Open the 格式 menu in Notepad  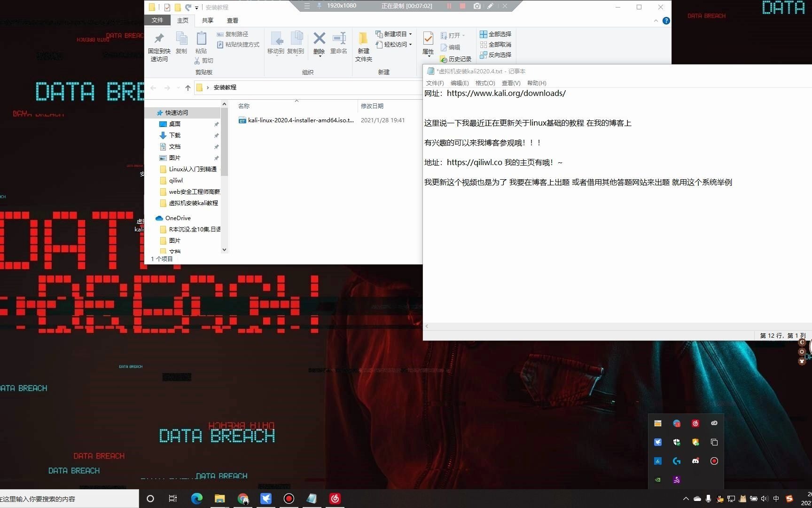(x=484, y=83)
